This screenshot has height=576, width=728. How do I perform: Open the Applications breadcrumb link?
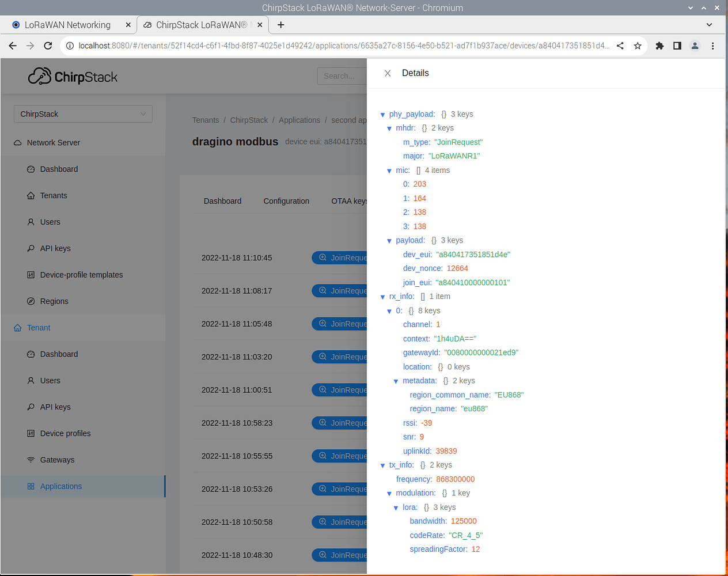(x=299, y=120)
